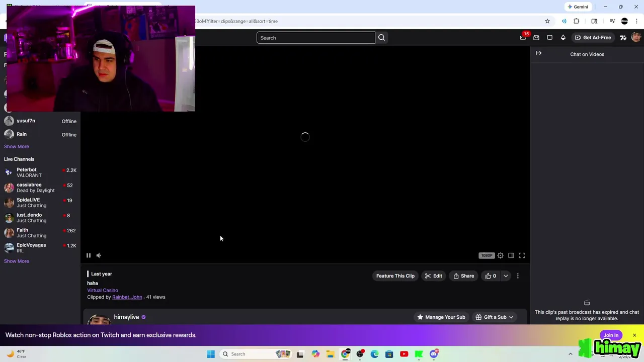Collapse the chat panel arrow
The height and width of the screenshot is (362, 644).
pos(538,53)
